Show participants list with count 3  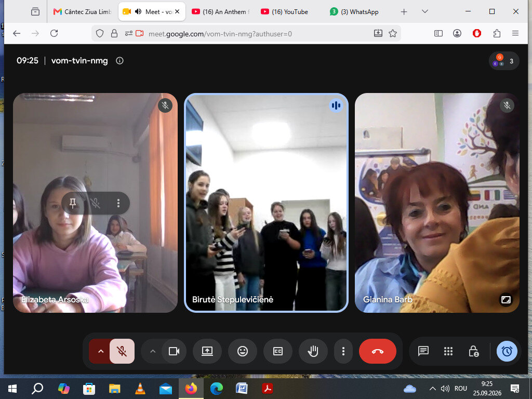tap(504, 61)
